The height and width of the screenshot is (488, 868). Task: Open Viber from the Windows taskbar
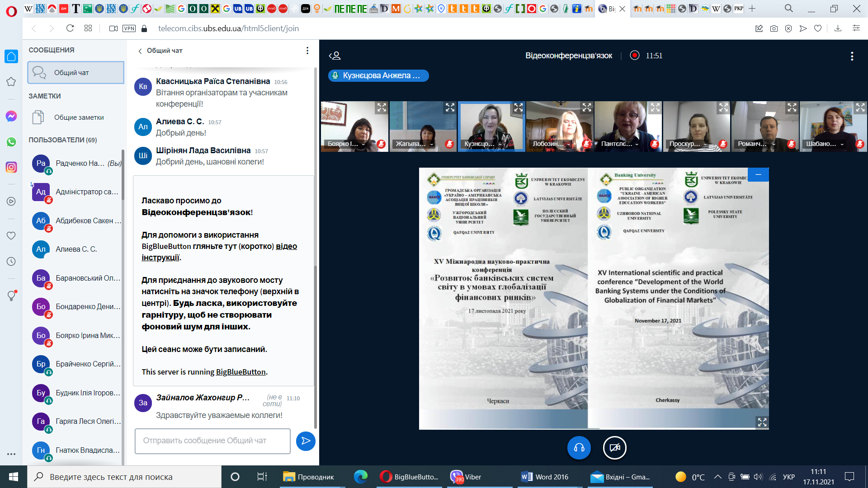(466, 477)
